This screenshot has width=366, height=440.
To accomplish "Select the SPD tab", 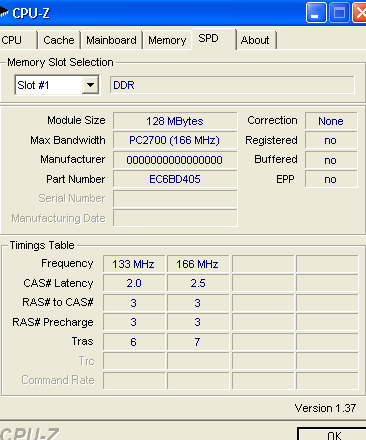I will 214,39.
